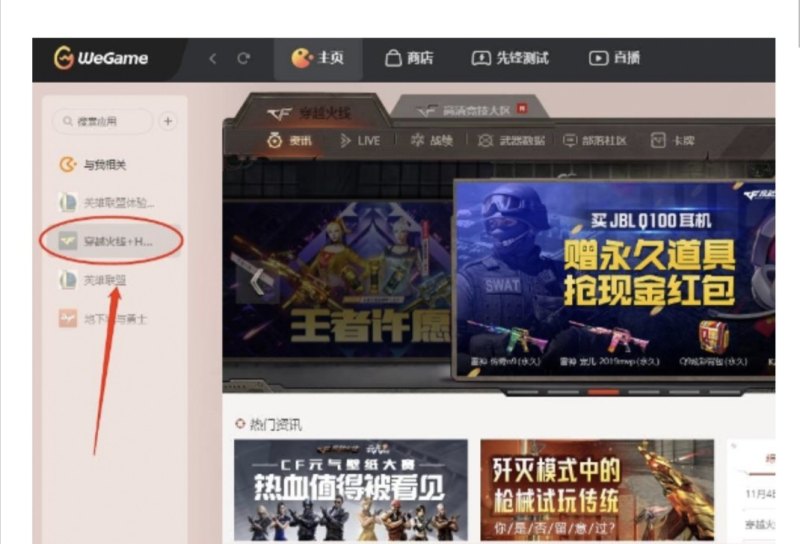Open the 战绩 match records section
The image size is (800, 544).
tap(432, 140)
